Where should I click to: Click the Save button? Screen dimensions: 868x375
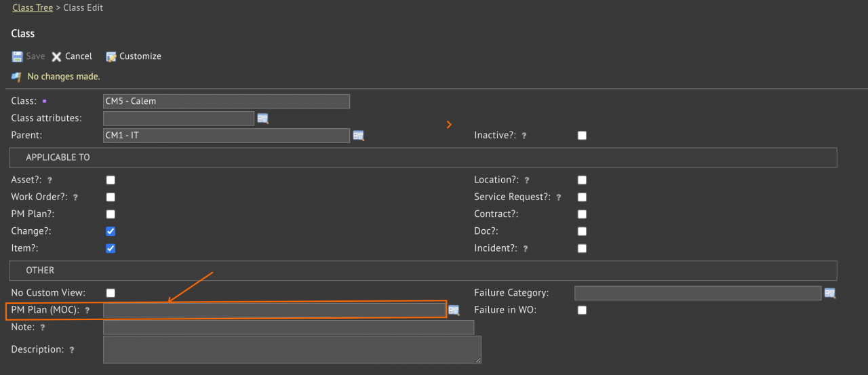(x=28, y=56)
